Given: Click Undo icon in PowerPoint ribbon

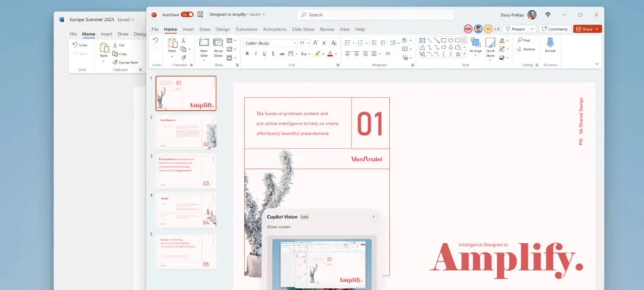Looking at the screenshot, I should click(155, 40).
